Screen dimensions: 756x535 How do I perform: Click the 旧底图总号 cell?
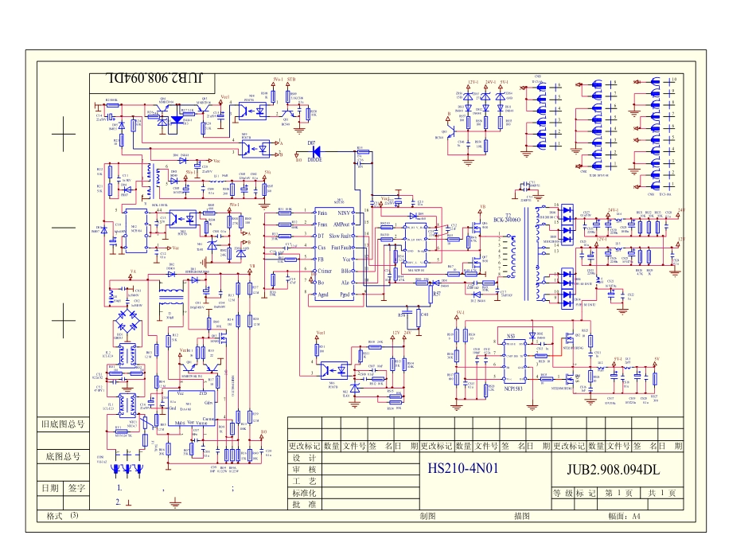[x=60, y=424]
